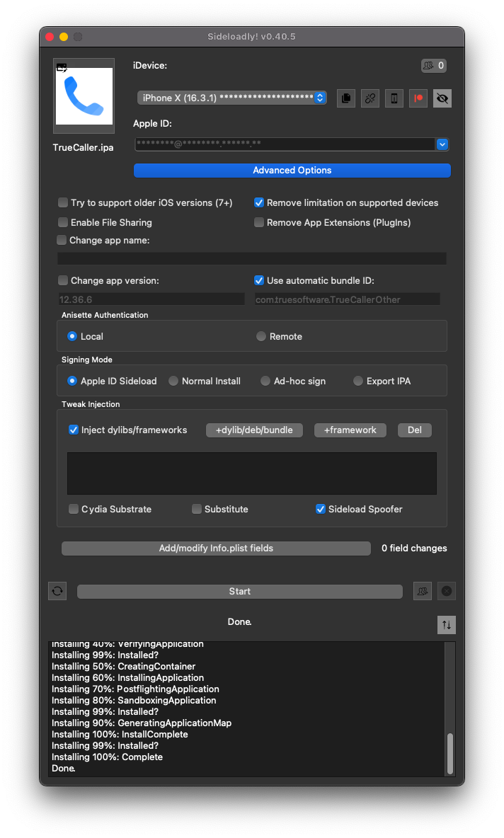This screenshot has height=838, width=504.
Task: Click the red record icon
Action: coord(418,98)
